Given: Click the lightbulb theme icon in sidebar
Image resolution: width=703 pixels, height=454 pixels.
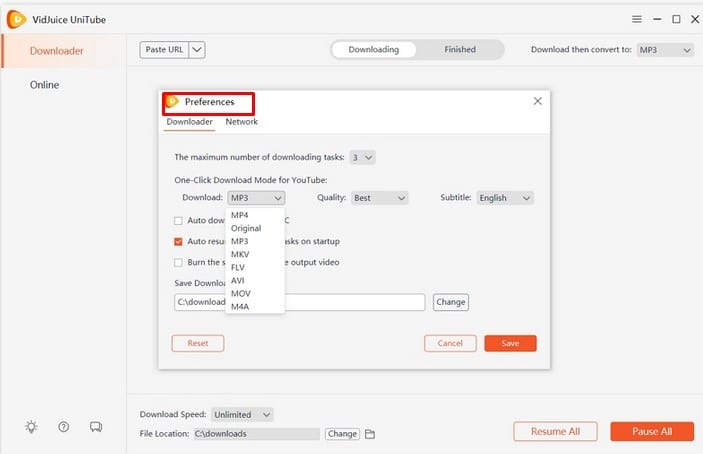Looking at the screenshot, I should (31, 427).
